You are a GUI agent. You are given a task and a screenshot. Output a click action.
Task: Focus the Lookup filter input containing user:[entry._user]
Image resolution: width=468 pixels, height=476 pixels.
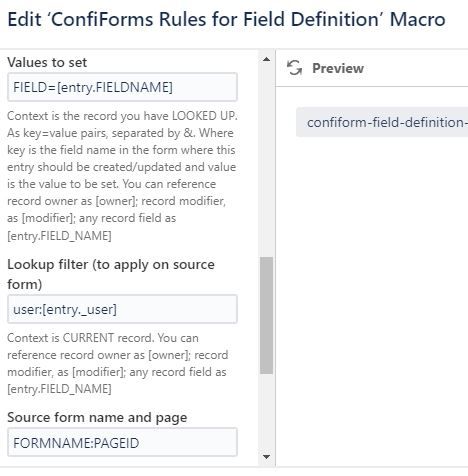pyautogui.click(x=122, y=309)
